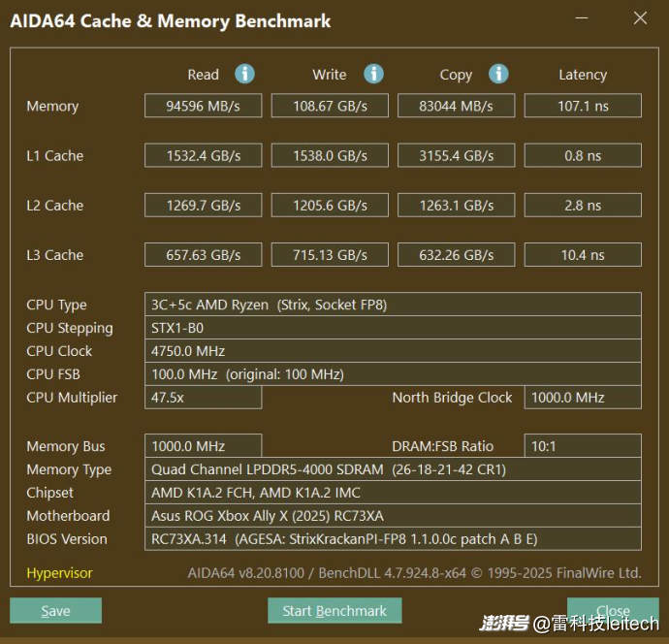Image resolution: width=669 pixels, height=644 pixels.
Task: Select the Motherboard name field
Action: (x=393, y=516)
